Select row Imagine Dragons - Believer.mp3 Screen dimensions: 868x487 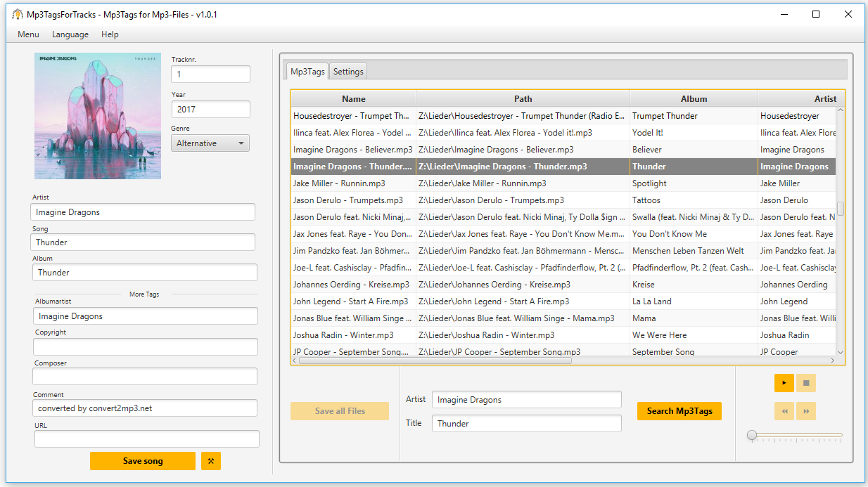(563, 150)
